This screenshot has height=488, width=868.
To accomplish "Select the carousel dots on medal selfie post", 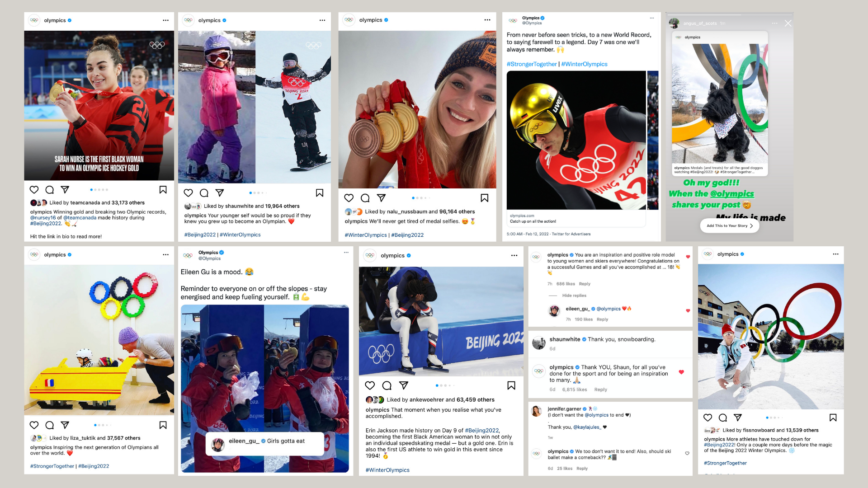I will 420,198.
